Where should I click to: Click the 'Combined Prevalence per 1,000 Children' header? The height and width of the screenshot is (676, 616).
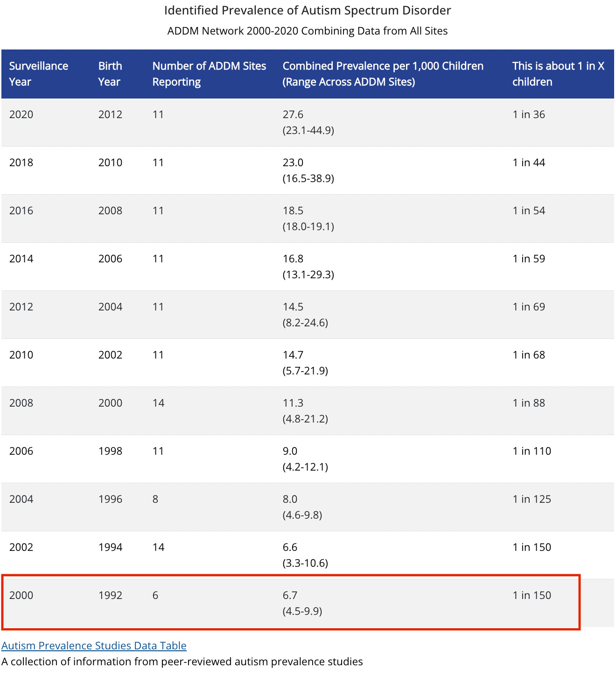(x=383, y=74)
